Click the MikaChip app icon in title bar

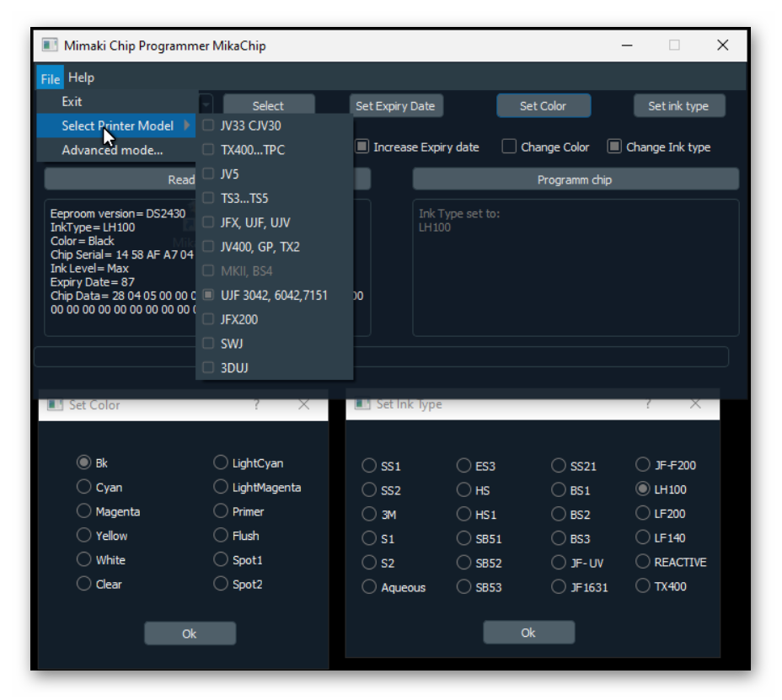click(50, 45)
